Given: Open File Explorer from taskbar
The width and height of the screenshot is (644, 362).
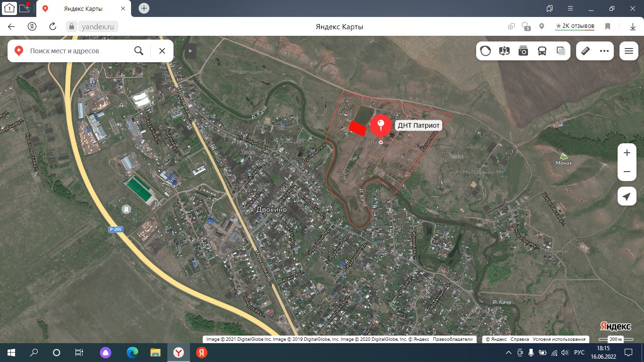Looking at the screenshot, I should (156, 353).
